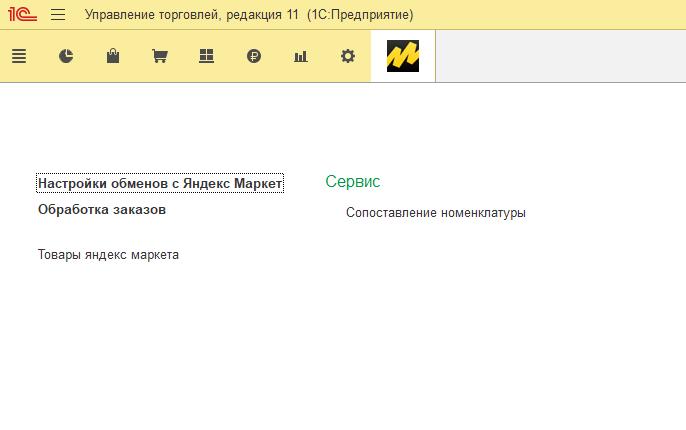Image resolution: width=686 pixels, height=430 pixels.
Task: Click the Сервис group heading
Action: coord(353,182)
